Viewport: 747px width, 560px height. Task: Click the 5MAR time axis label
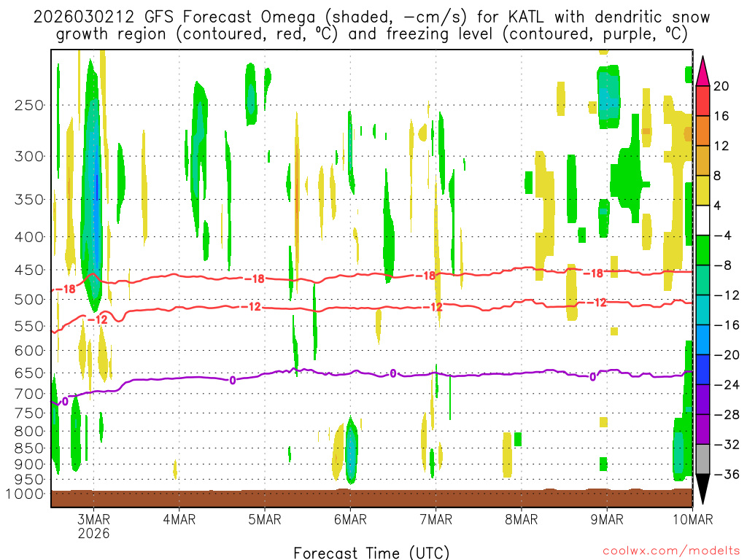[265, 519]
